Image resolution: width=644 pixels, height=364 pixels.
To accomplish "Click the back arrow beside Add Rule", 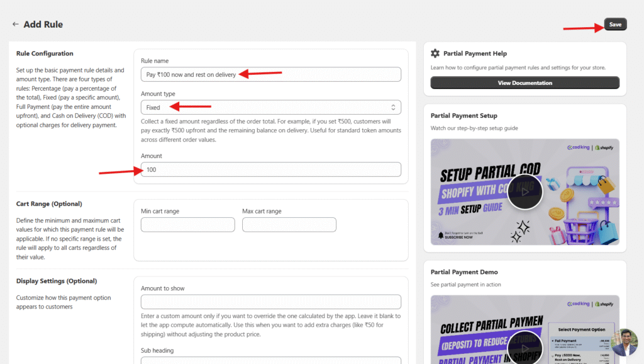I will (x=15, y=25).
